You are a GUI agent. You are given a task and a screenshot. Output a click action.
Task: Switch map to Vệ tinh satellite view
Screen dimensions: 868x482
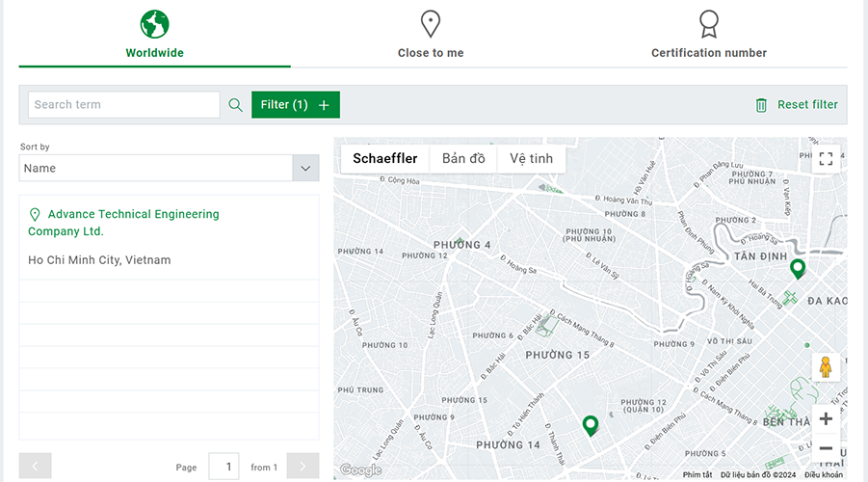click(532, 158)
